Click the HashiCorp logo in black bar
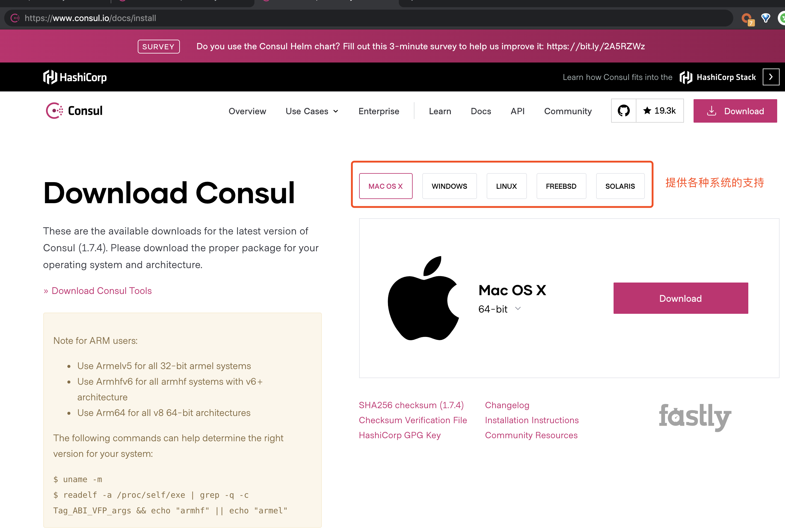The image size is (785, 532). [x=75, y=77]
